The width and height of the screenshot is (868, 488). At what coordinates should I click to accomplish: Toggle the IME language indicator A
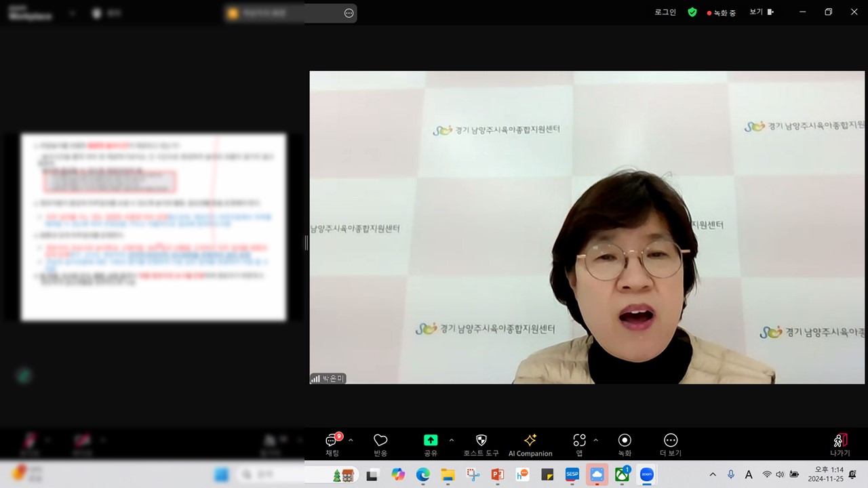tap(749, 475)
